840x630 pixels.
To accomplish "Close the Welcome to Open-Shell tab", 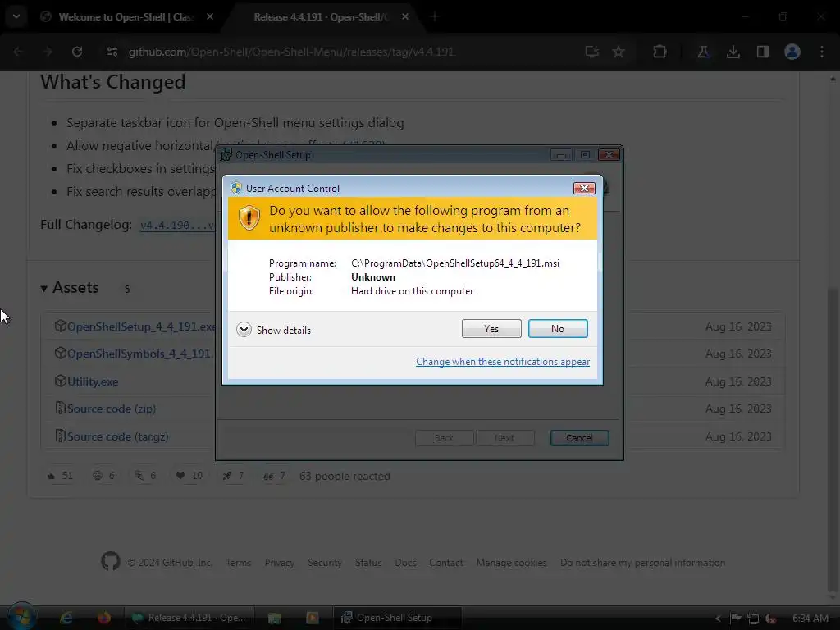I will [x=210, y=16].
